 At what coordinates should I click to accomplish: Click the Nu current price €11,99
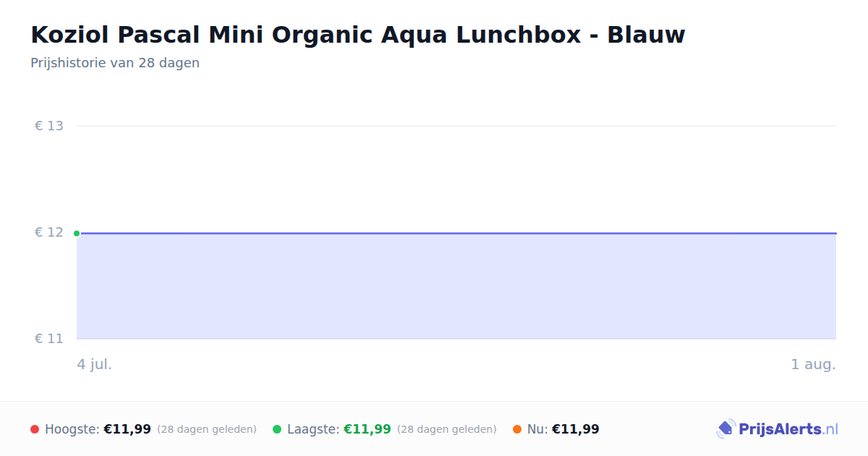pyautogui.click(x=576, y=429)
